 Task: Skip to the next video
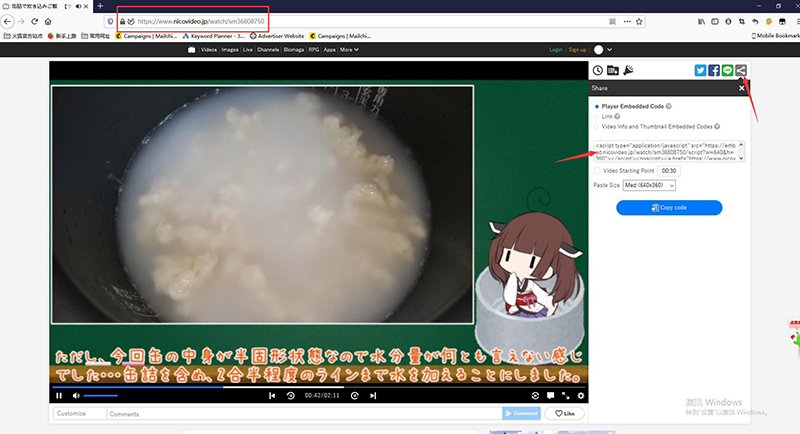[373, 396]
